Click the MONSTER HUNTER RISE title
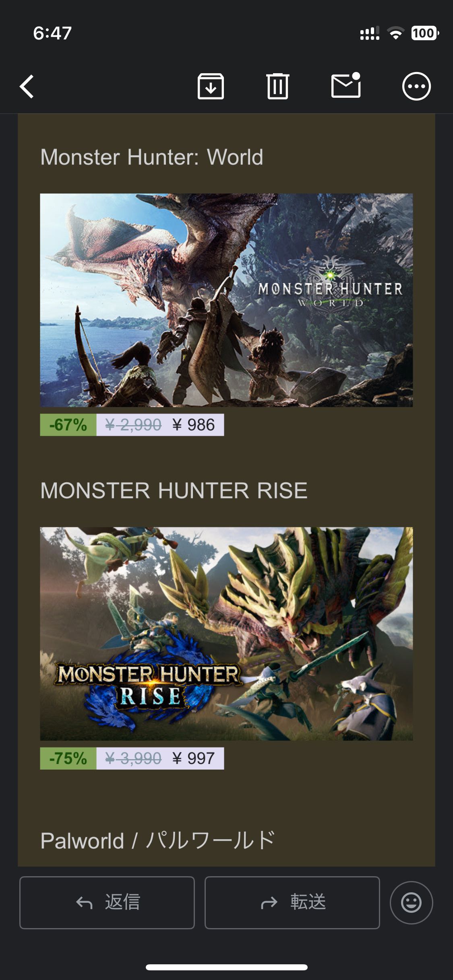The width and height of the screenshot is (453, 980). (174, 490)
